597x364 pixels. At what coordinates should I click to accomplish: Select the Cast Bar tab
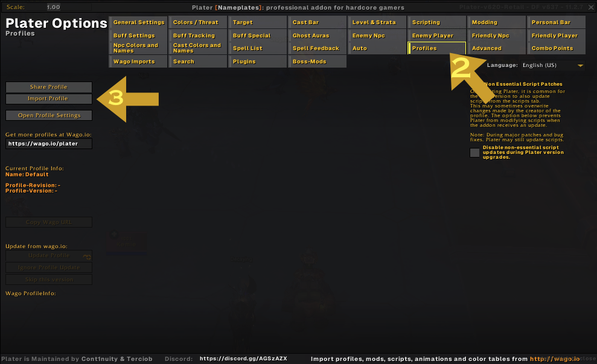click(x=318, y=22)
